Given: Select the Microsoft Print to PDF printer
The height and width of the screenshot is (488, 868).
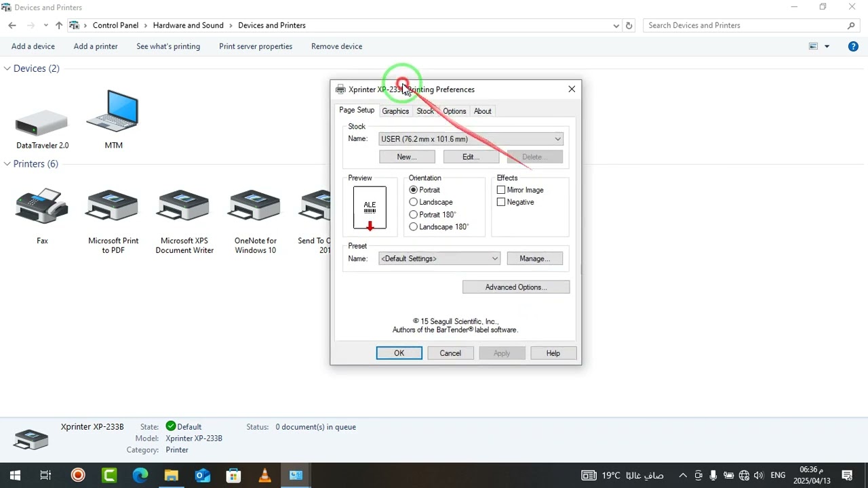Looking at the screenshot, I should tap(113, 207).
